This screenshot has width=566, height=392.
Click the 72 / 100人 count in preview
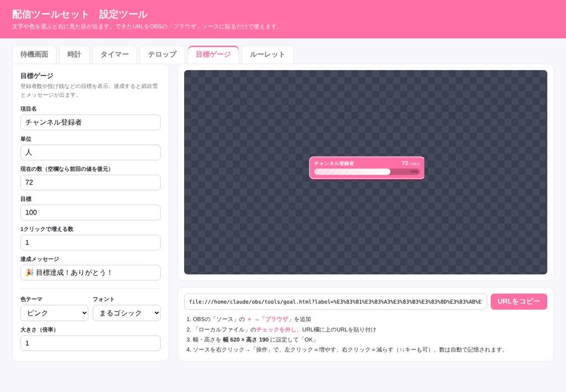pos(411,164)
